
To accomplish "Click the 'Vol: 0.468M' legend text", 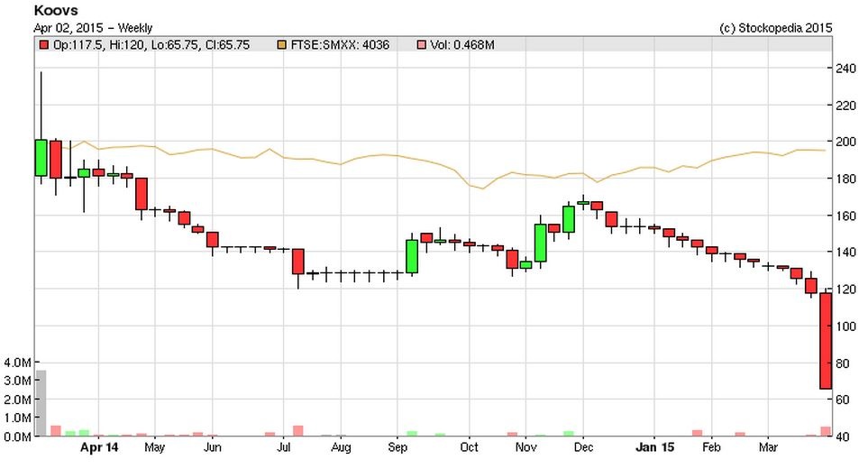I will click(x=462, y=45).
